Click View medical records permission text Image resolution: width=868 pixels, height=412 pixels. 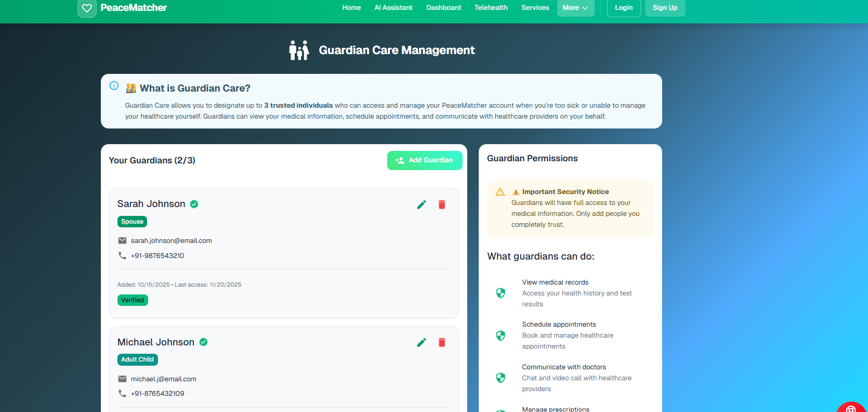click(555, 282)
